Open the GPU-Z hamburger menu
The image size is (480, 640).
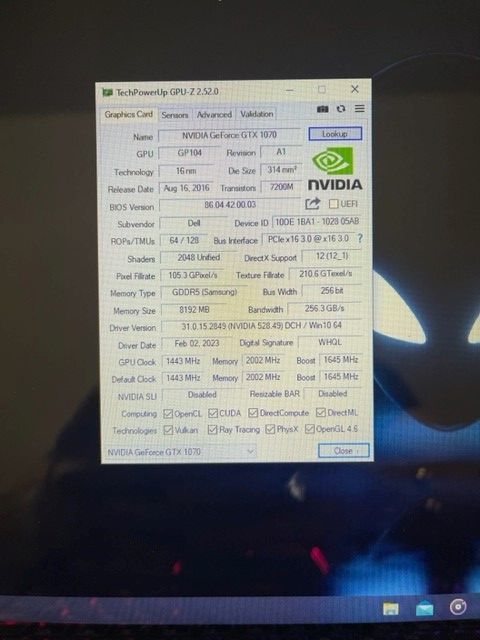point(360,109)
